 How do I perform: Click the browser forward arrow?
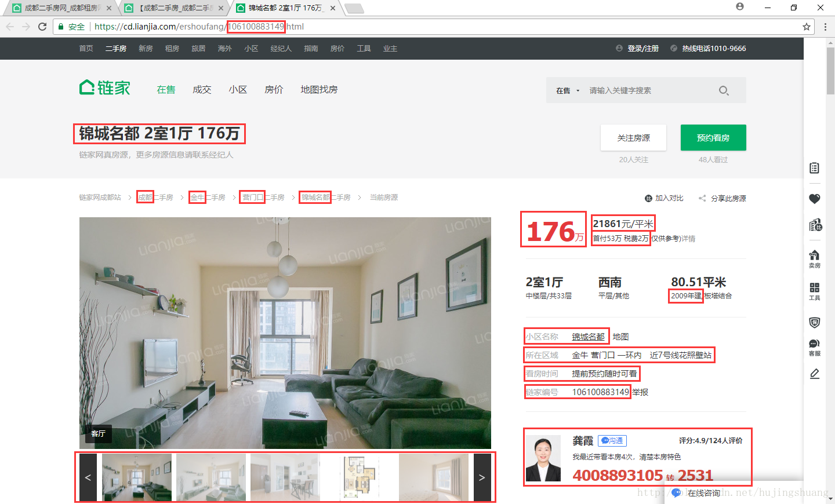coord(26,27)
